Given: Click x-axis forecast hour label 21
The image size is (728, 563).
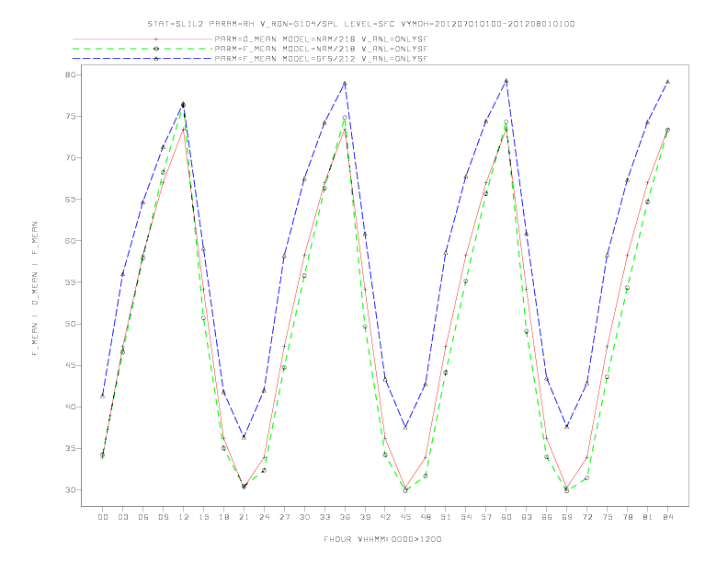Looking at the screenshot, I should tap(244, 517).
